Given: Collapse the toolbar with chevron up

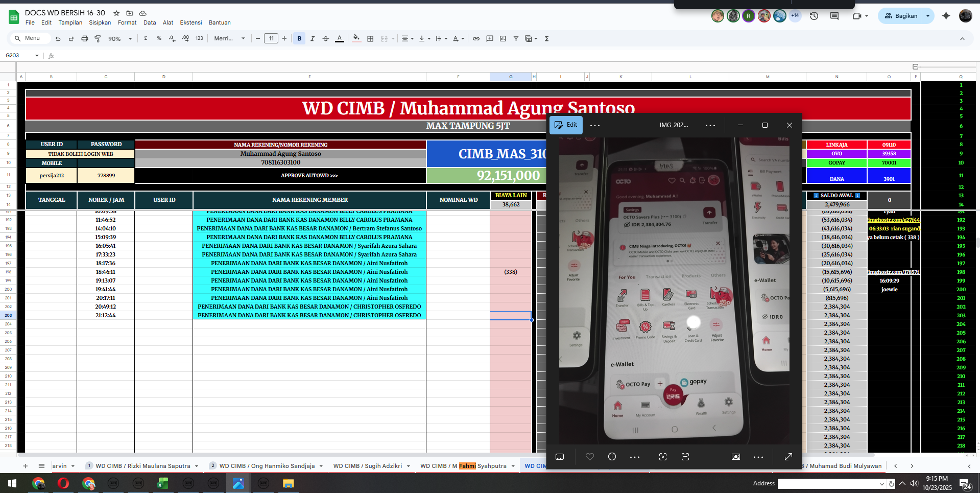Looking at the screenshot, I should (962, 39).
